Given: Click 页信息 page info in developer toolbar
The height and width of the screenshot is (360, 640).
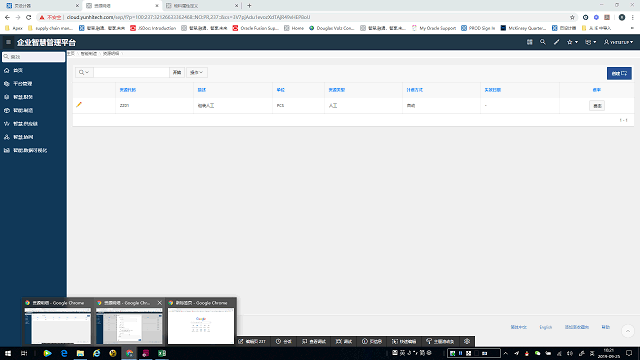Looking at the screenshot, I should click(x=372, y=341).
